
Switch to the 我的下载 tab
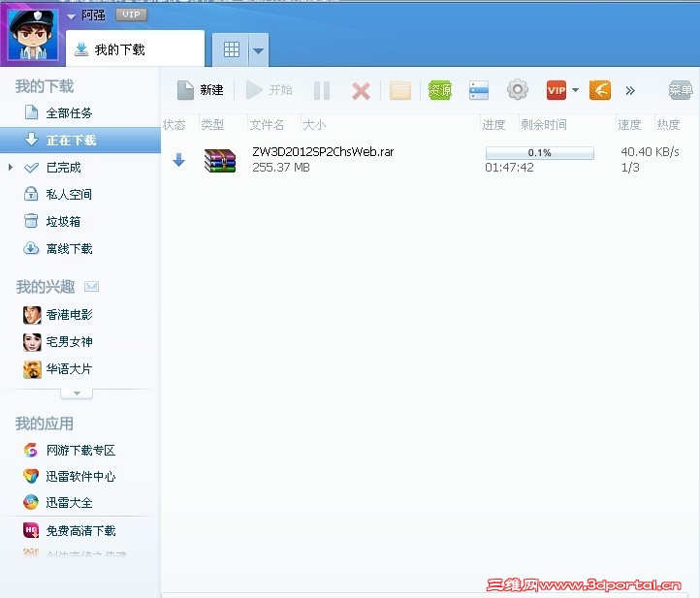[135, 49]
